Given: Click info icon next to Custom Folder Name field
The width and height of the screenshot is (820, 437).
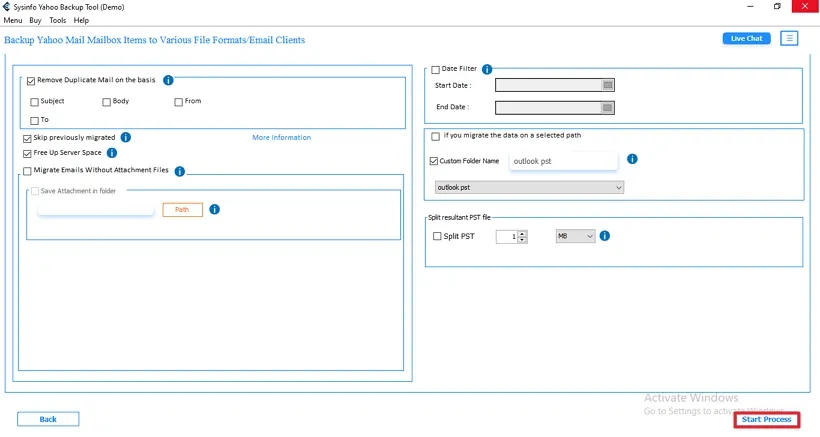Looking at the screenshot, I should [632, 159].
